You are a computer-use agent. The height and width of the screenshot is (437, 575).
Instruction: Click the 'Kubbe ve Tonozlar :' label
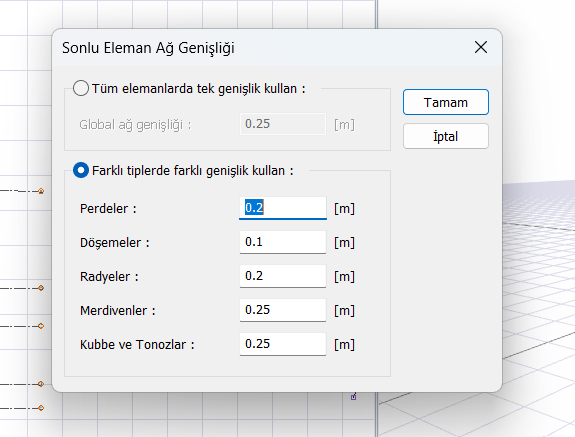[x=137, y=345]
